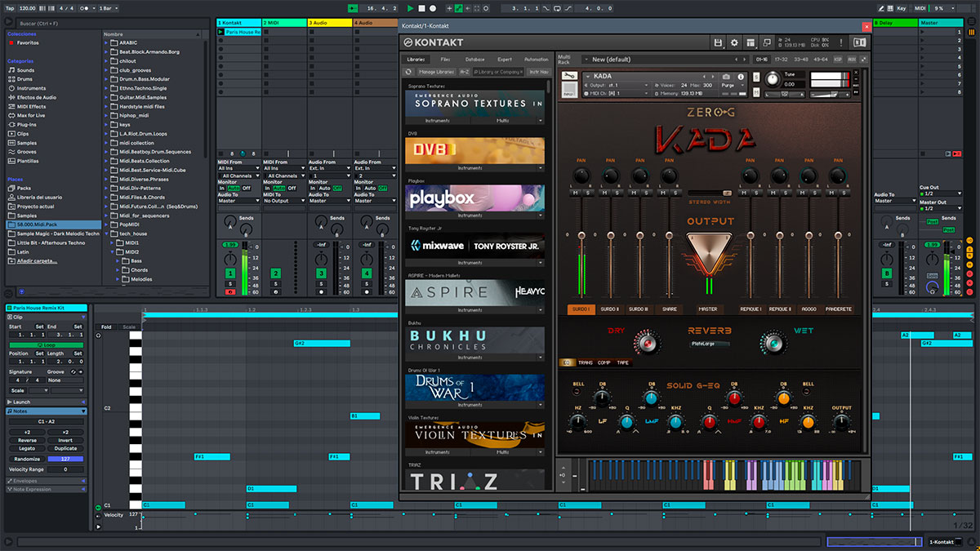Toggle track 1 activator button
Screen dimensions: 980x551
point(230,273)
